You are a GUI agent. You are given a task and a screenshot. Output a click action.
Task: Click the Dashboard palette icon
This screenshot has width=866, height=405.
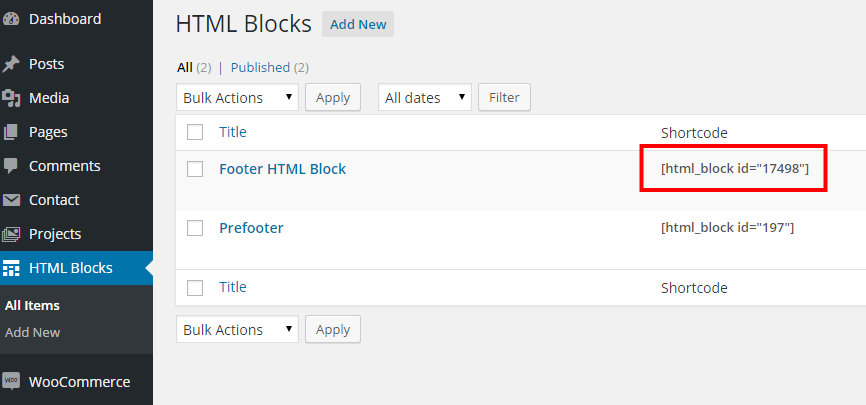[x=11, y=19]
